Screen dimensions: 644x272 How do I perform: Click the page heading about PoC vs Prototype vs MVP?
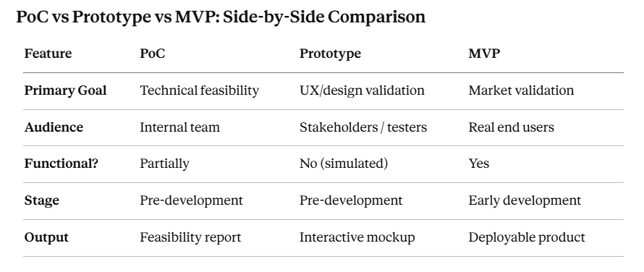click(x=221, y=17)
